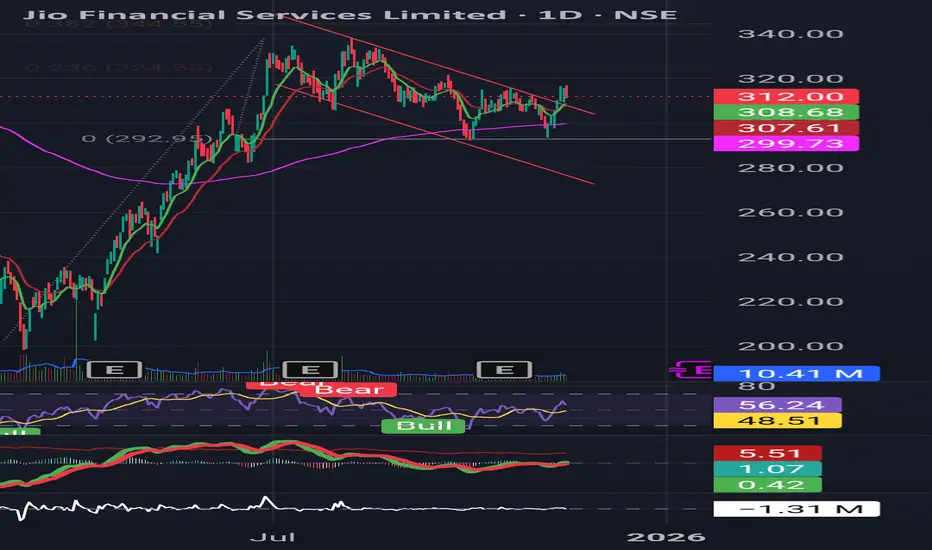Click the 200.00 price axis label

pyautogui.click(x=791, y=346)
